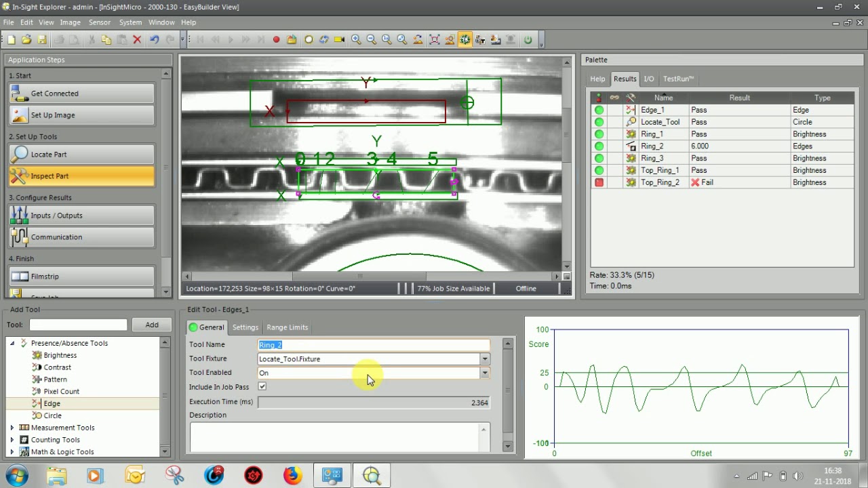Collapse the Presence/Absence Tools group
Viewport: 868px width, 488px height.
pos(12,343)
